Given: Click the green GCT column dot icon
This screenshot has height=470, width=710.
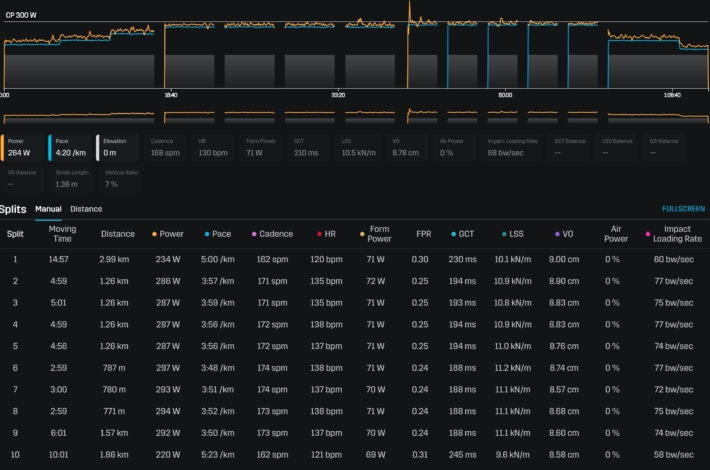Looking at the screenshot, I should 452,234.
